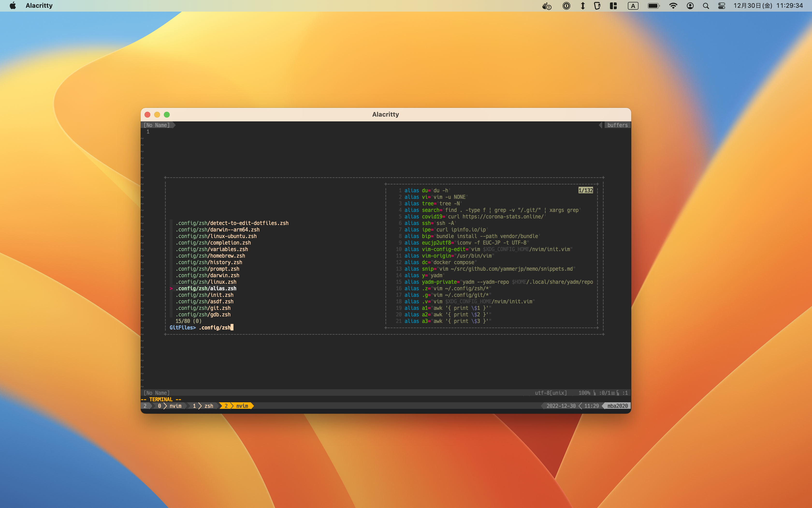Screen dimensions: 812x508
Task: Open the Alacritty app menu
Action: [39, 6]
